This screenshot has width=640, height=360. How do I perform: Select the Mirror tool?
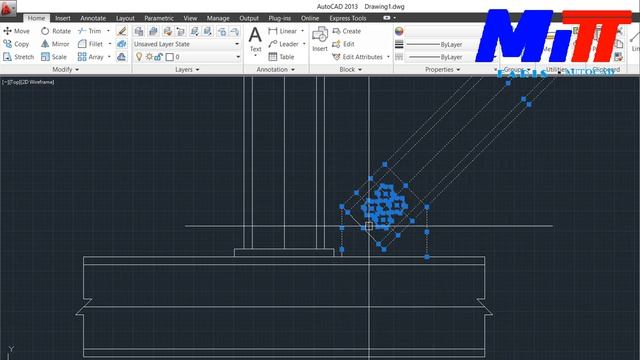coord(56,44)
